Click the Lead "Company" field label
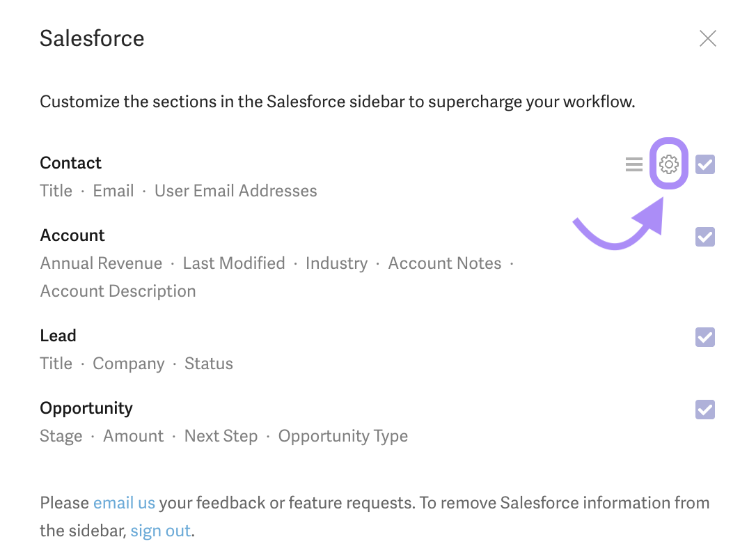756x560 pixels. tap(129, 364)
